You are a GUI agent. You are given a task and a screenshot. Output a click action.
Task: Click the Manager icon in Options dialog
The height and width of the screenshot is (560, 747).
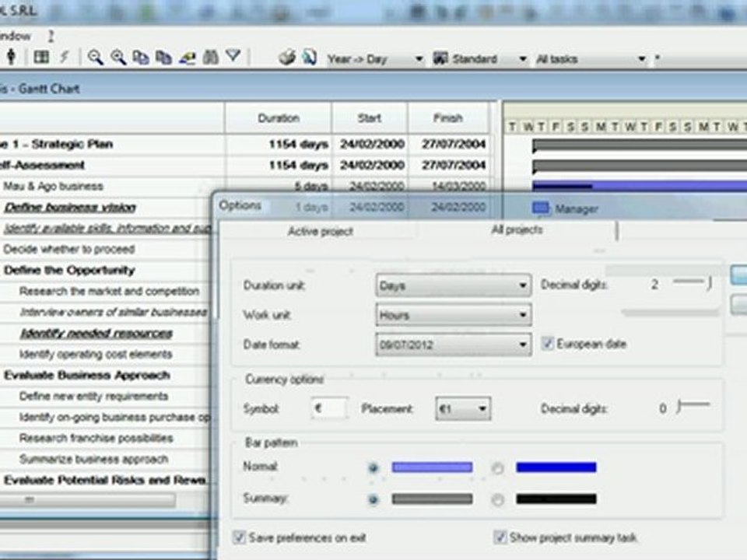(x=541, y=208)
